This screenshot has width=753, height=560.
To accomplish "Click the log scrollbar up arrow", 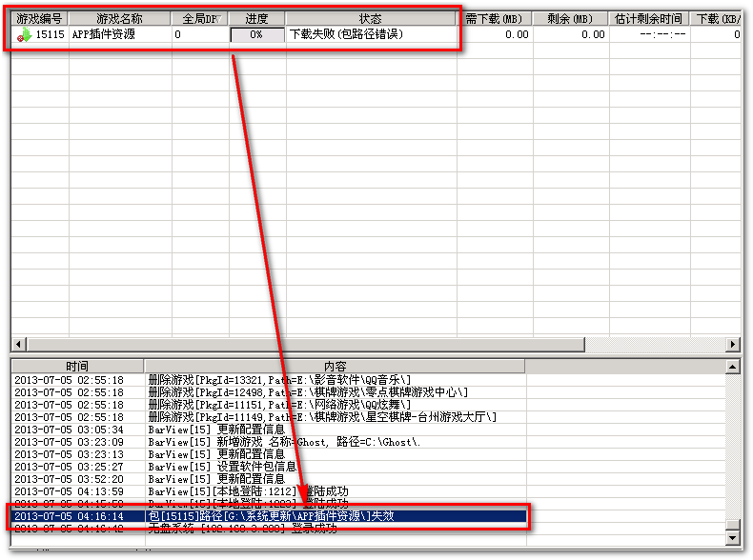I will pos(732,367).
